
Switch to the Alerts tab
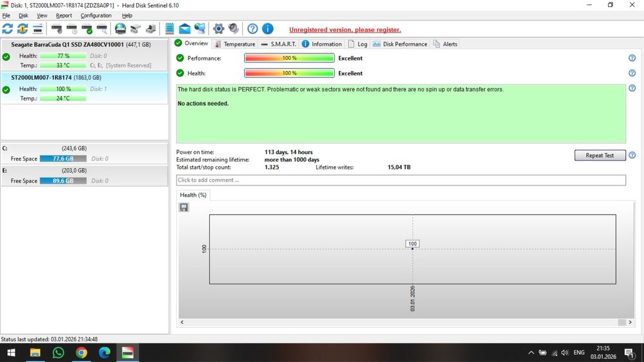[x=445, y=44]
